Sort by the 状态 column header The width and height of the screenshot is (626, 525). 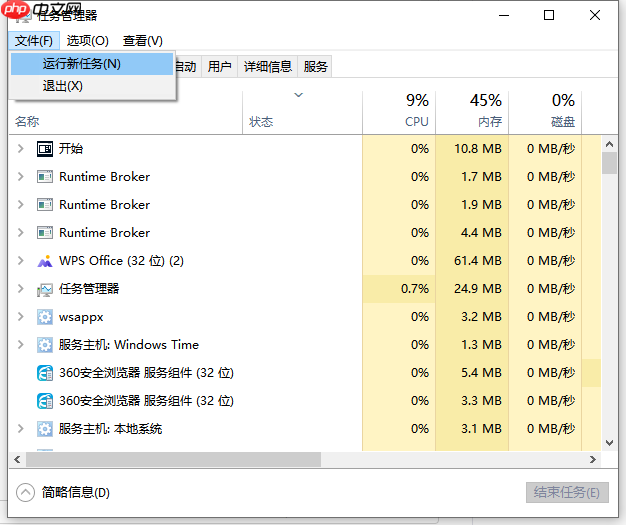(302, 113)
